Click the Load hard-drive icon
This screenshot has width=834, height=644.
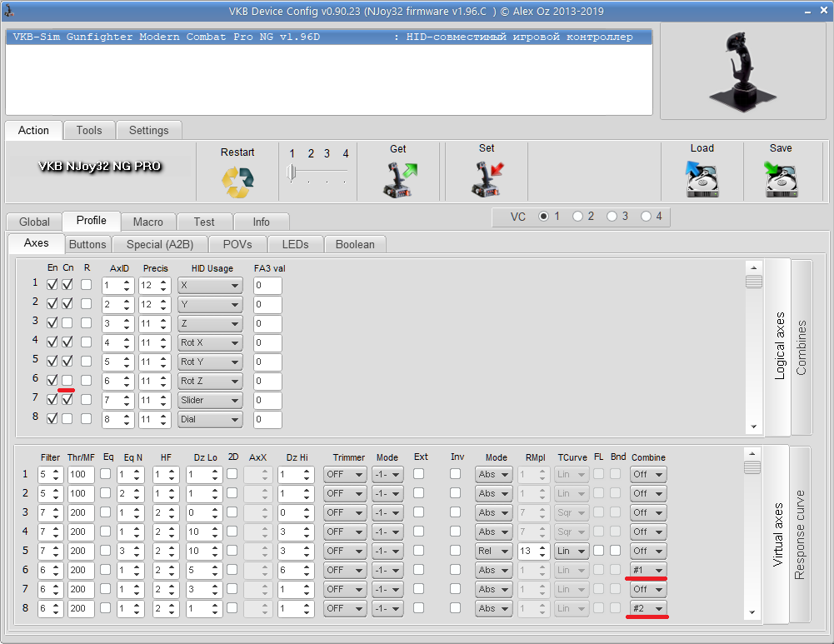coord(702,179)
